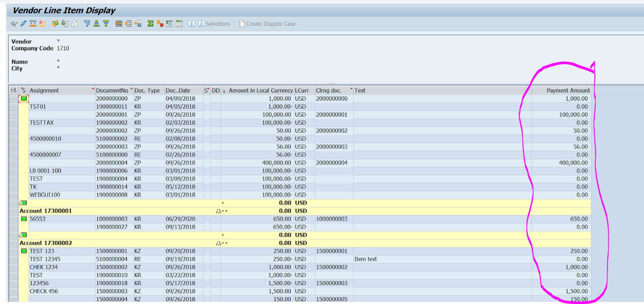The height and width of the screenshot is (304, 644).
Task: Expand total icon on Account 17300001 row
Action: 219,211
